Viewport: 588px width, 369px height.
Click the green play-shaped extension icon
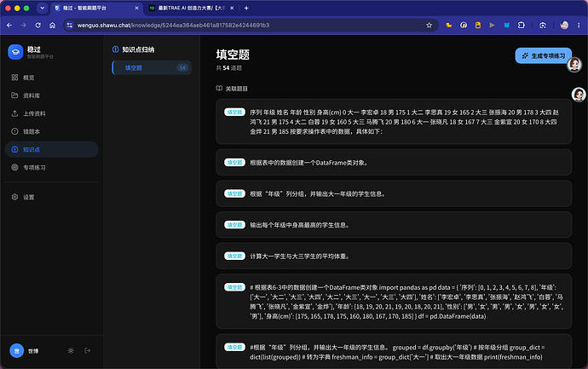492,25
